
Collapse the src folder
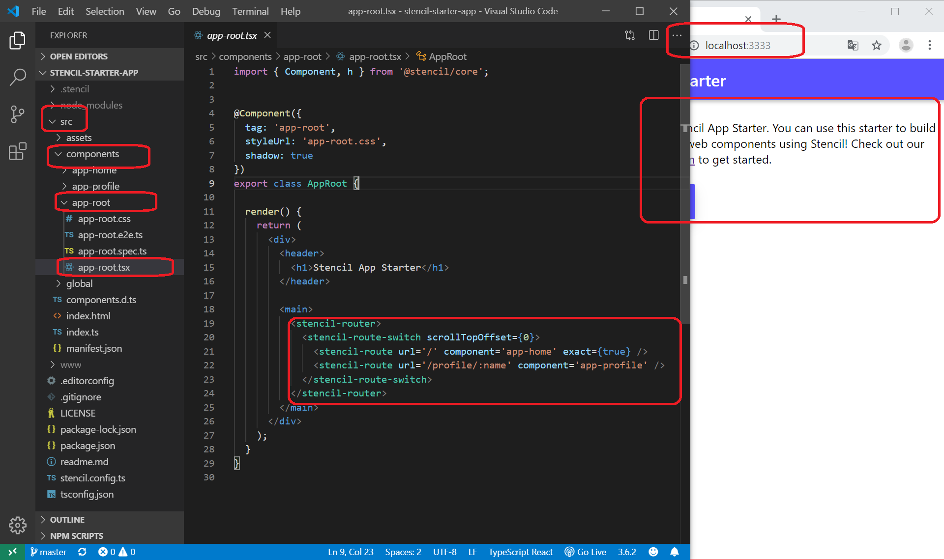click(x=110, y=121)
